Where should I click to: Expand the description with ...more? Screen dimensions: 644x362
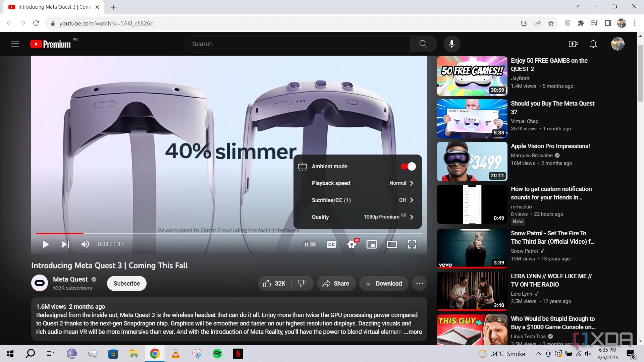(x=413, y=331)
